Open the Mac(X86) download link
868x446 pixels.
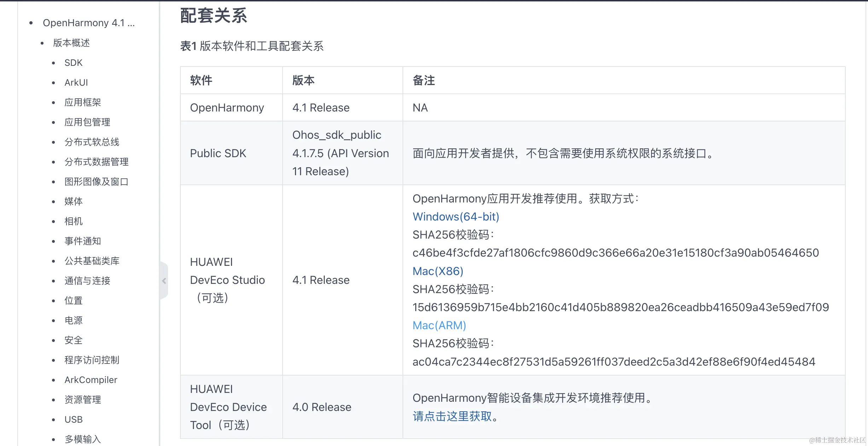click(x=438, y=271)
